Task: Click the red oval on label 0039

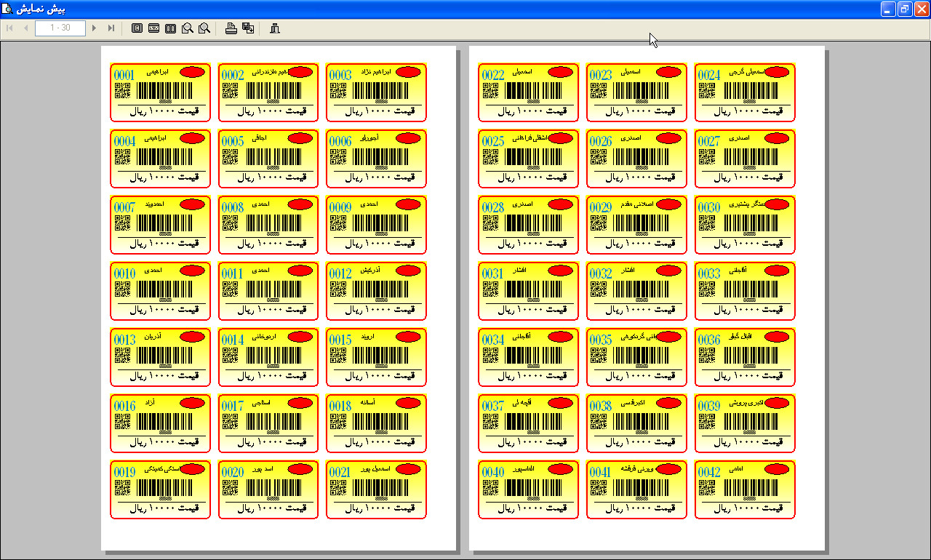Action: point(778,403)
